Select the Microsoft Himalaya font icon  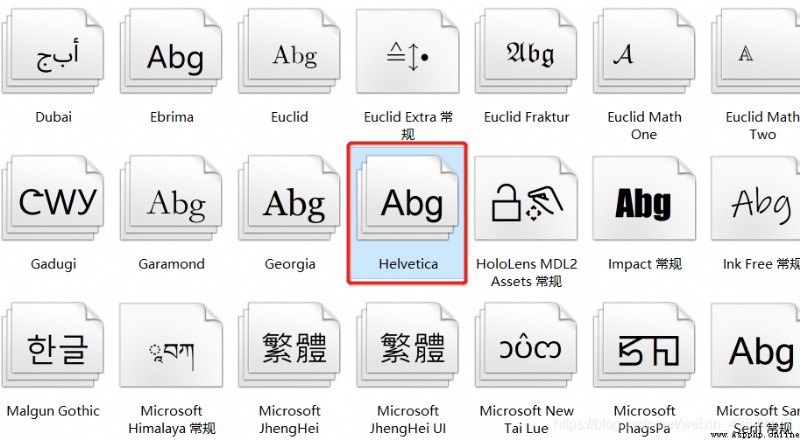click(x=171, y=346)
